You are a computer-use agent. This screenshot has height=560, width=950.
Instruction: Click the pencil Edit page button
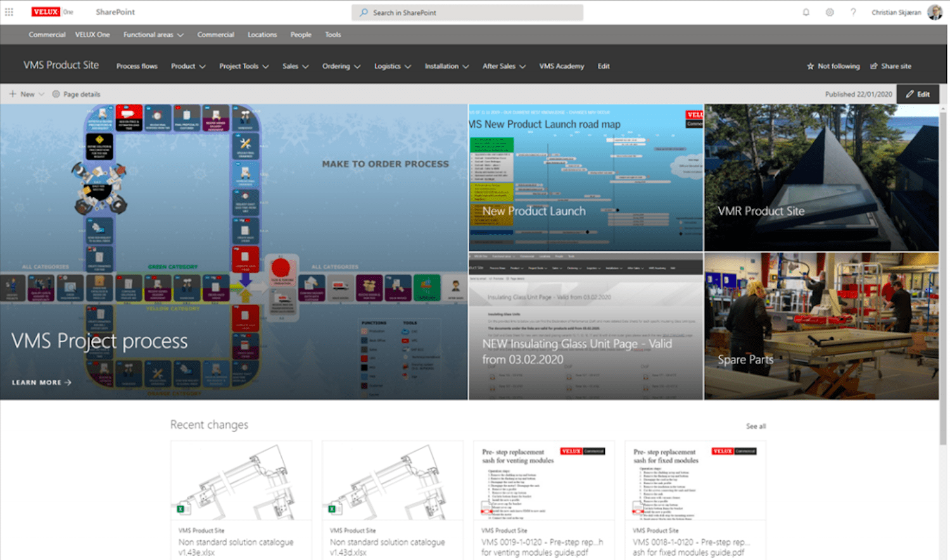coord(918,94)
